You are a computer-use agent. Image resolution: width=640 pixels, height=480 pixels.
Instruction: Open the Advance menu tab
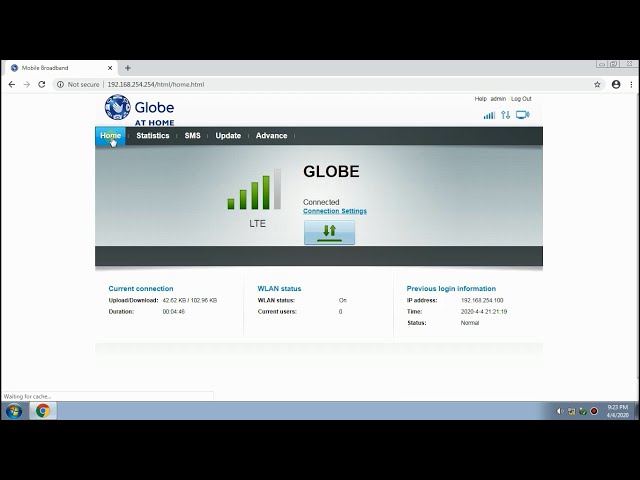[x=271, y=136]
